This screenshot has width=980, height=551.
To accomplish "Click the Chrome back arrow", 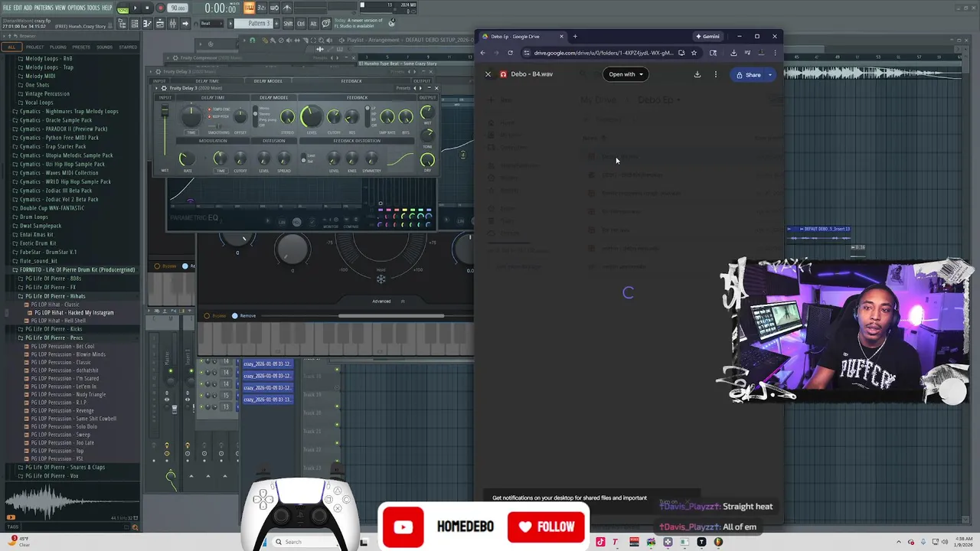I will pyautogui.click(x=482, y=53).
